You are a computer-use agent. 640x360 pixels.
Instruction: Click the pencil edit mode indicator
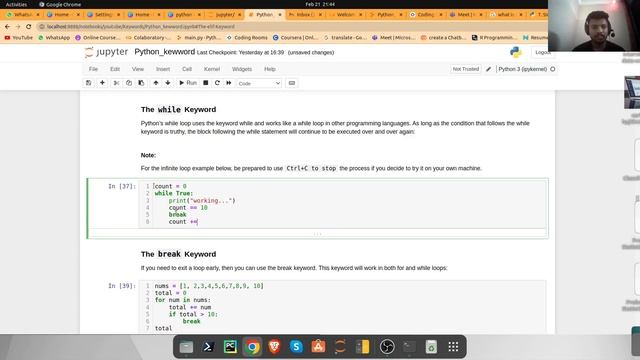tap(488, 69)
